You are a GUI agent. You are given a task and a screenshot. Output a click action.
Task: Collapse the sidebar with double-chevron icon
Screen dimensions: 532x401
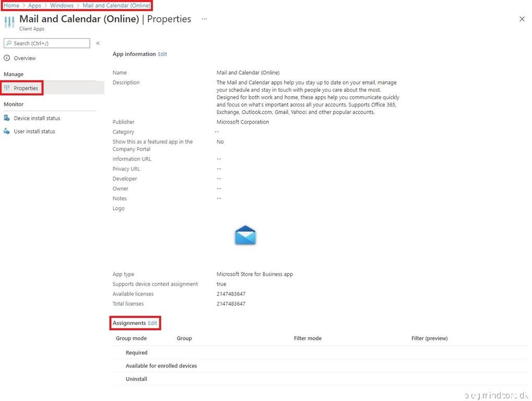pos(98,43)
